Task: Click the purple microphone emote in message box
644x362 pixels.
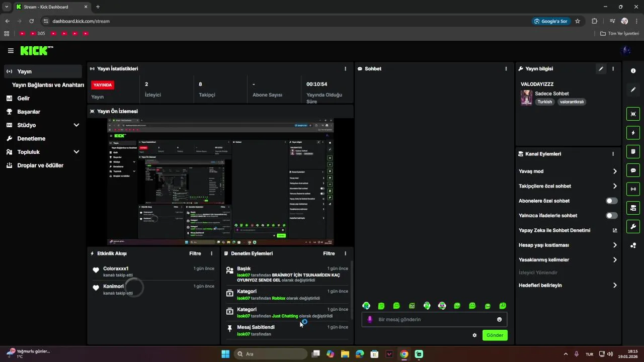Action: (370, 319)
